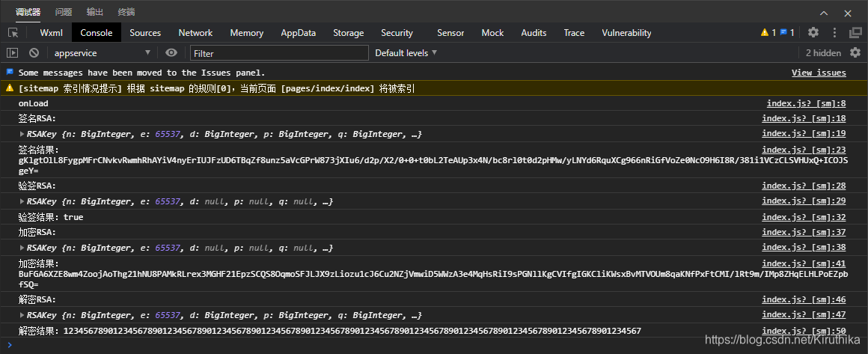The height and width of the screenshot is (354, 868).
Task: Click the 验签结果: true log line
Action: (51, 217)
